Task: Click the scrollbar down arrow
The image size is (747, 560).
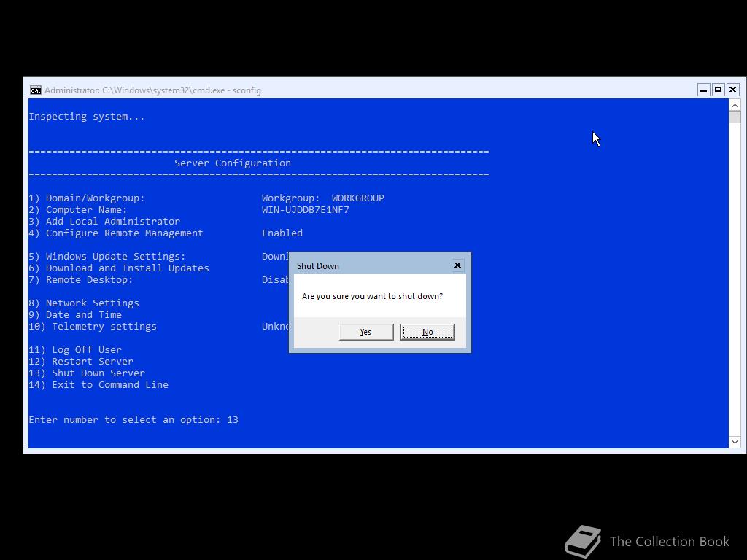Action: point(735,442)
